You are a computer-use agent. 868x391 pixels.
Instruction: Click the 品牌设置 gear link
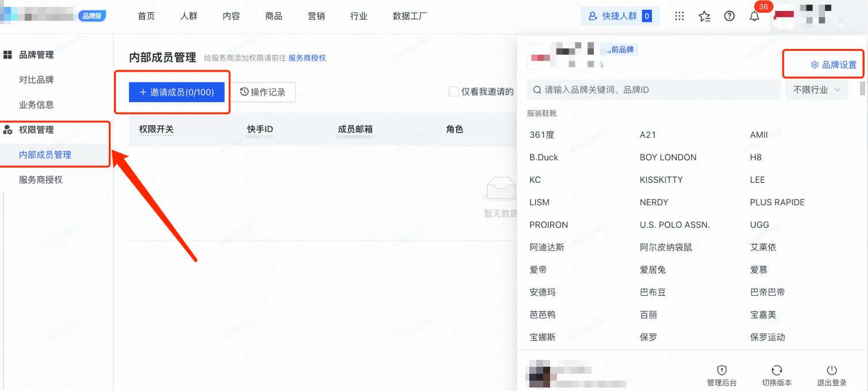click(x=833, y=65)
